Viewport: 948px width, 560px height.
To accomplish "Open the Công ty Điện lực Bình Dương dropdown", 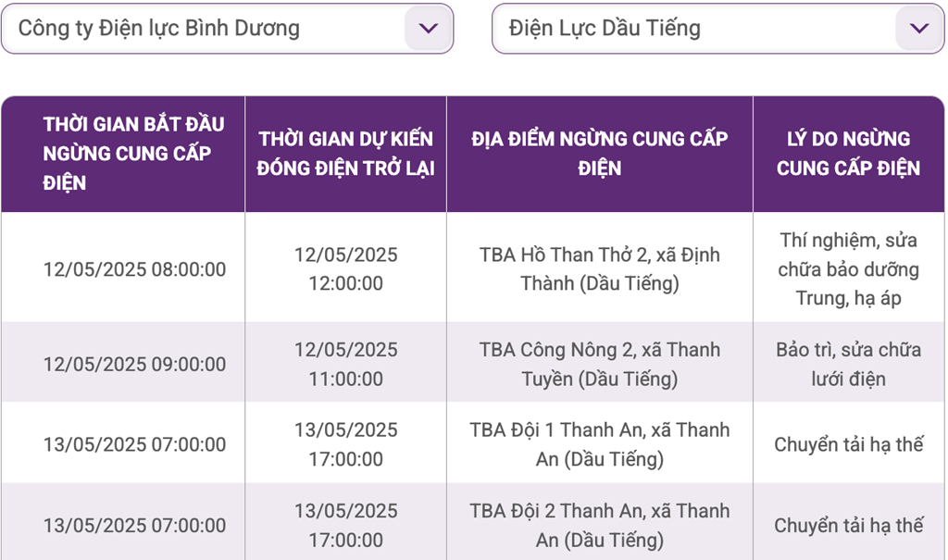I will click(x=228, y=29).
